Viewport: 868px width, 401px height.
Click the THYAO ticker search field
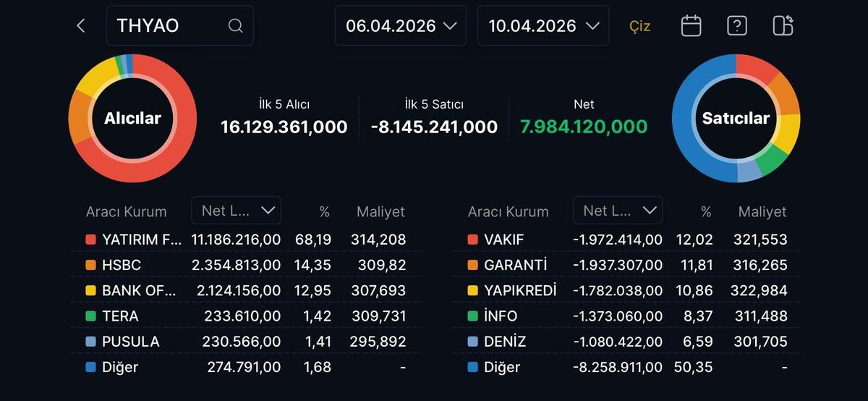[170, 26]
